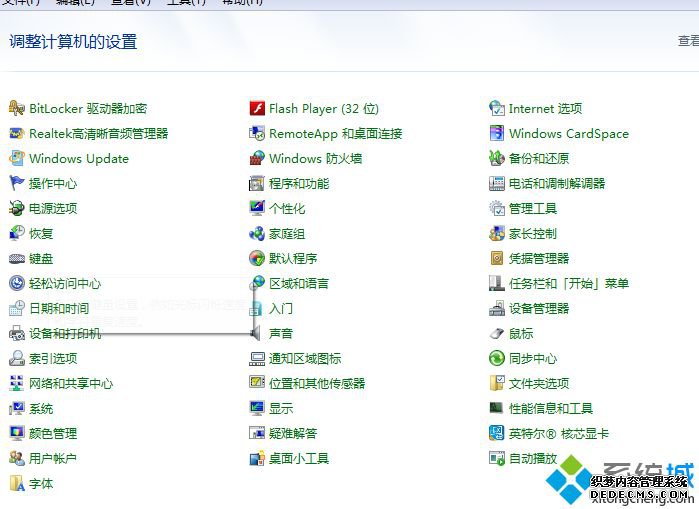Open the Windows Update icon
699x509 pixels.
[16, 158]
